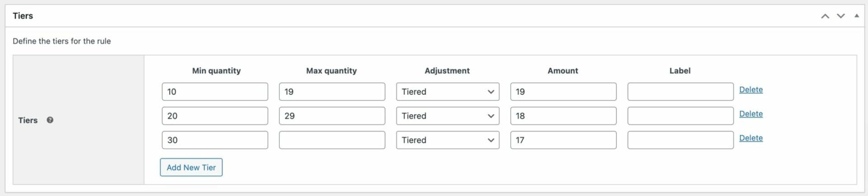Open the Adjustment dropdown in second tier
The image size is (868, 196).
(x=448, y=116)
